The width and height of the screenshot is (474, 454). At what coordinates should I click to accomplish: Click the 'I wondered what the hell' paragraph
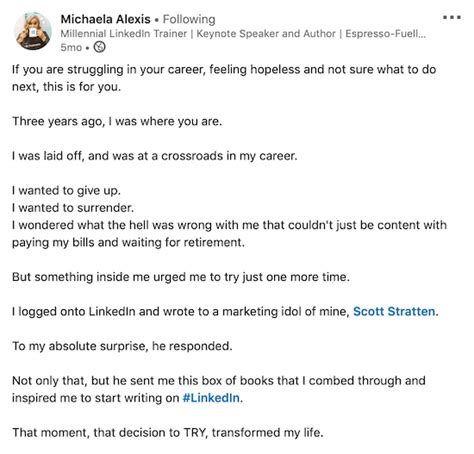pos(229,234)
